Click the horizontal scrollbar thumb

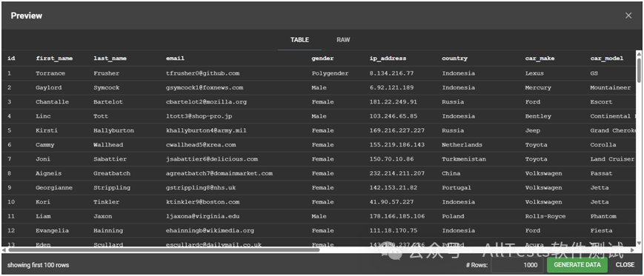164,249
